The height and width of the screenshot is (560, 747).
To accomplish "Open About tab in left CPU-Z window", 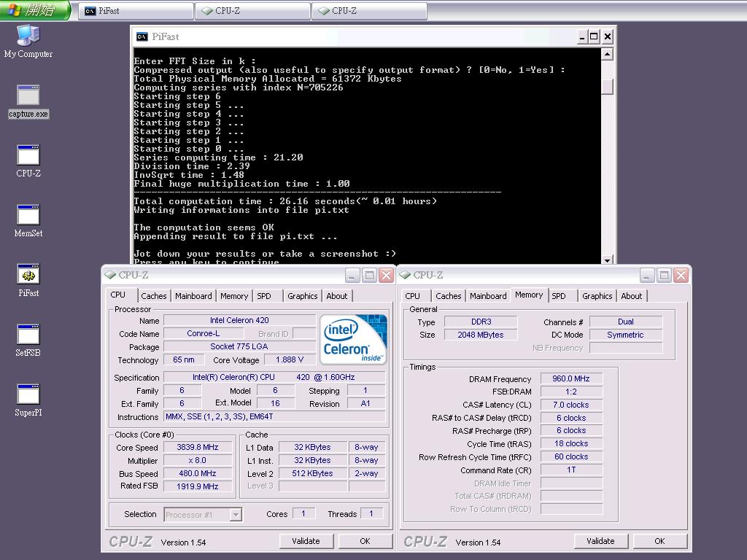I will coord(337,296).
